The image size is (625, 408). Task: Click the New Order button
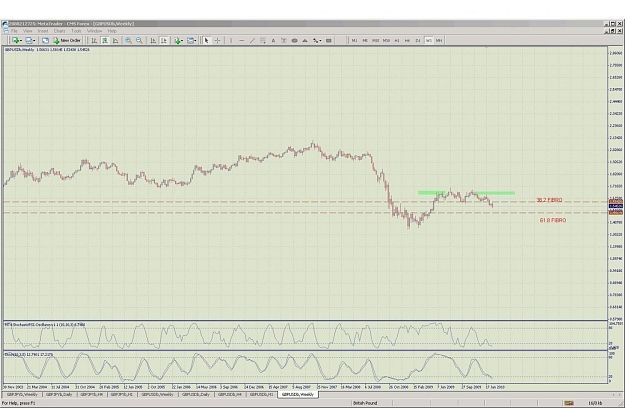click(x=67, y=40)
